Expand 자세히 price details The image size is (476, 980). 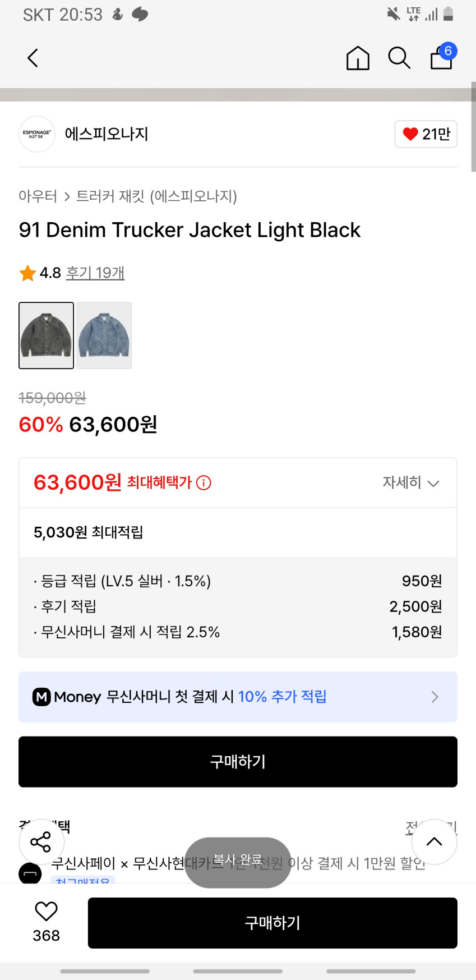(x=410, y=482)
